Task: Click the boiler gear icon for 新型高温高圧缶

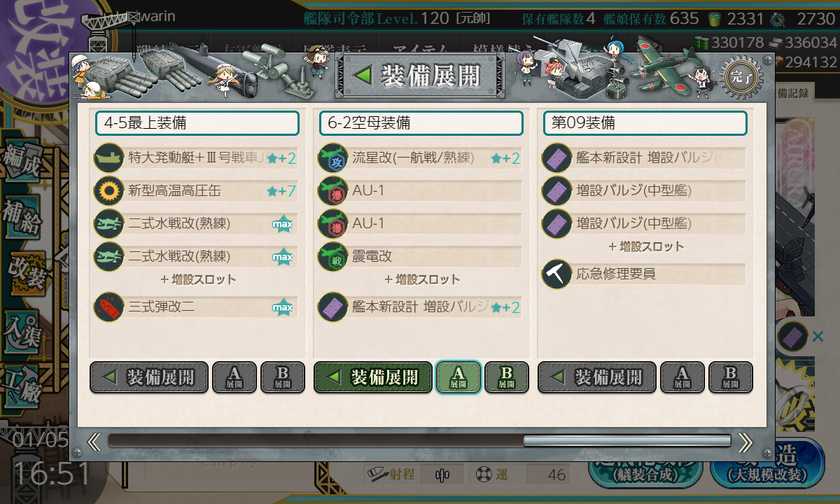Action: (x=108, y=190)
